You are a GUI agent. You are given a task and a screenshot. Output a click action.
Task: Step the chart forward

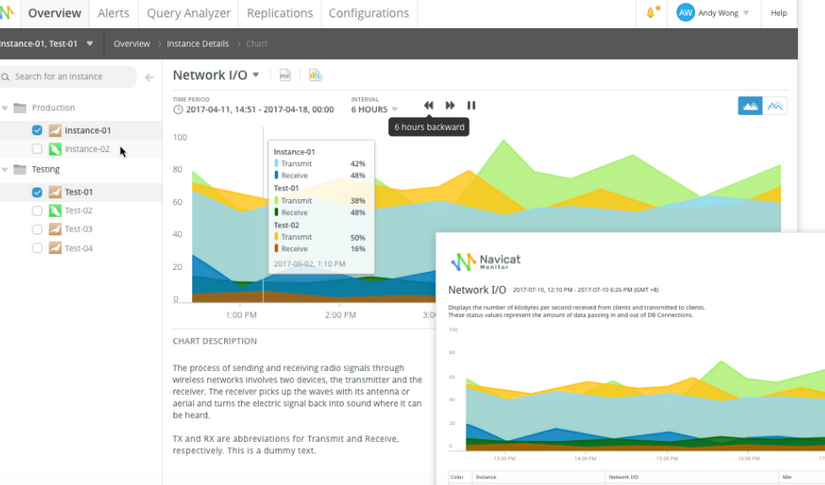tap(450, 105)
